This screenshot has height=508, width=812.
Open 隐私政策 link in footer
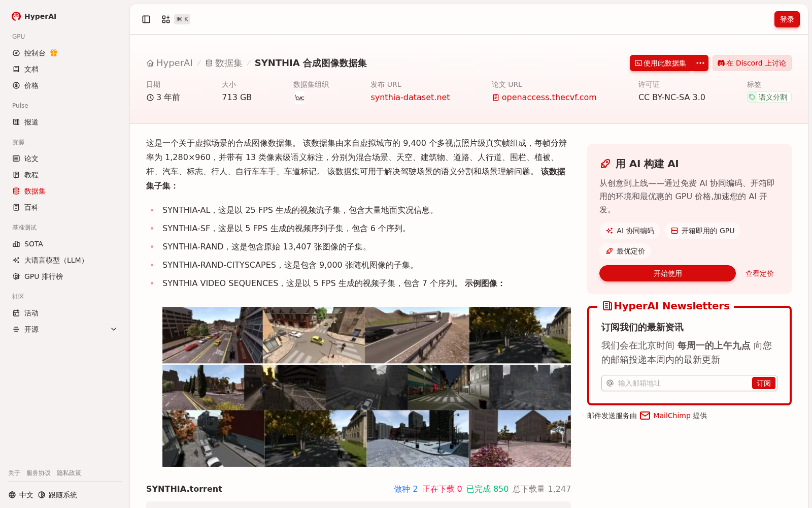(69, 473)
